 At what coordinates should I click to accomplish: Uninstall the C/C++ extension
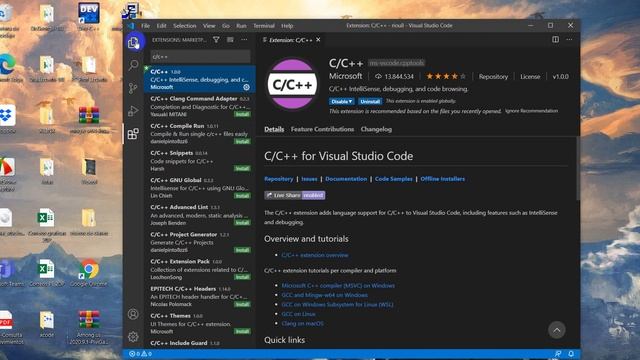pyautogui.click(x=370, y=101)
